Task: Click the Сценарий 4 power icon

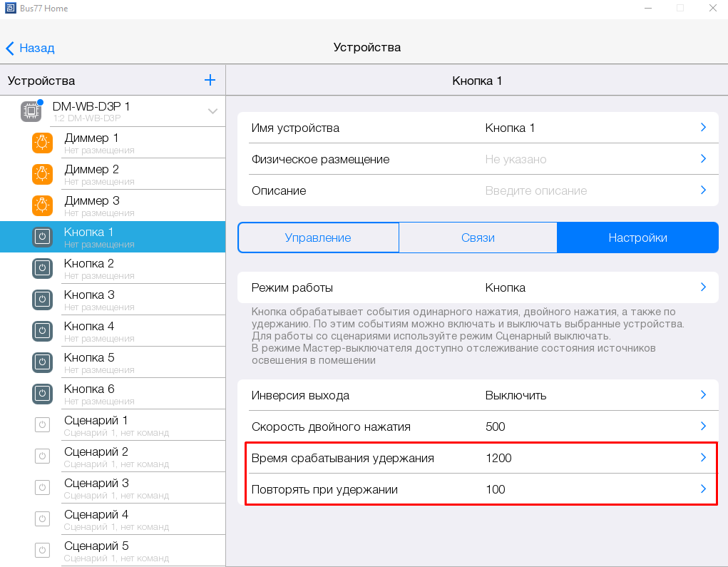Action: (43, 519)
